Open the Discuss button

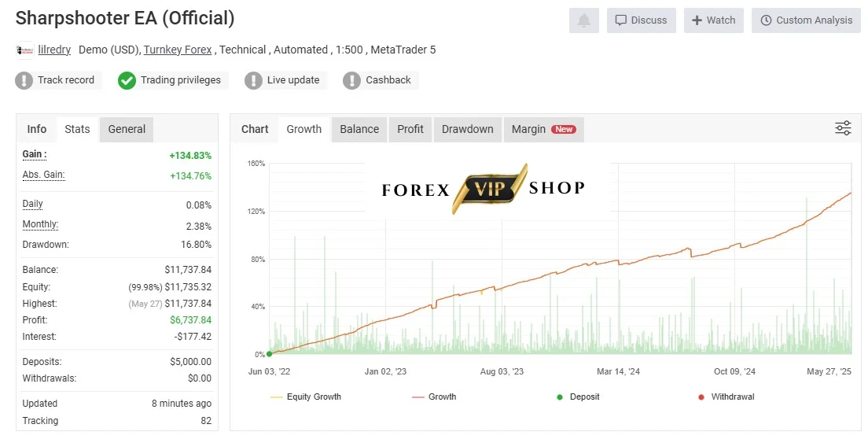click(641, 20)
